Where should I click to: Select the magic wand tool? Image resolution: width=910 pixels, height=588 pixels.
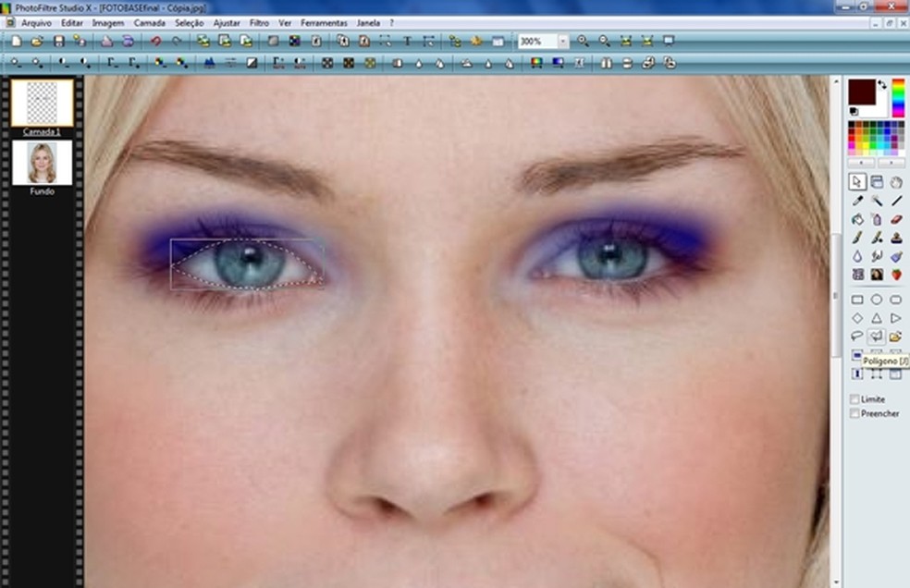pyautogui.click(x=877, y=201)
